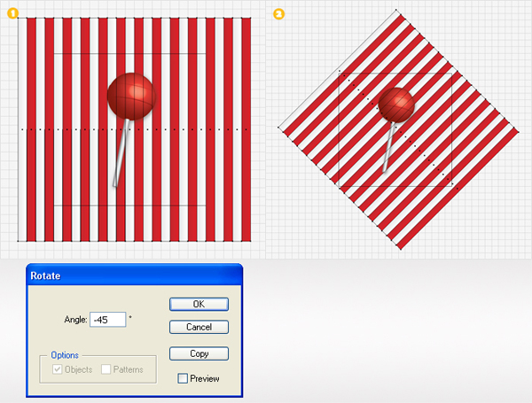Screen dimensions: 532x403
Task: Toggle the Patterns option checkbox
Action: (106, 369)
